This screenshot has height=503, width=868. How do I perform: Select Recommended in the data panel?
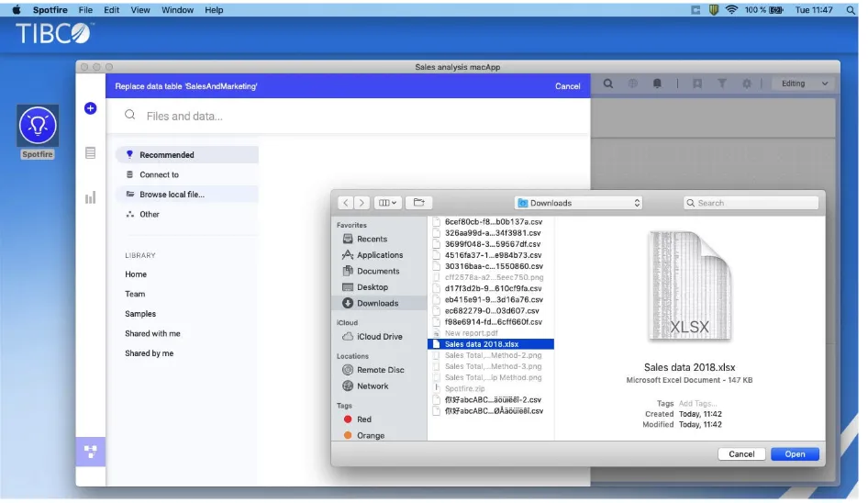(187, 154)
